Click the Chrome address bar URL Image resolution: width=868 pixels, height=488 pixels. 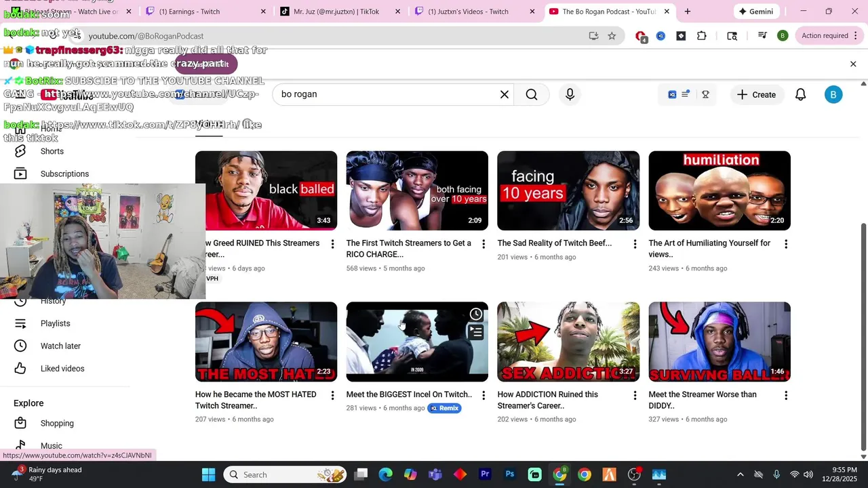tap(146, 36)
